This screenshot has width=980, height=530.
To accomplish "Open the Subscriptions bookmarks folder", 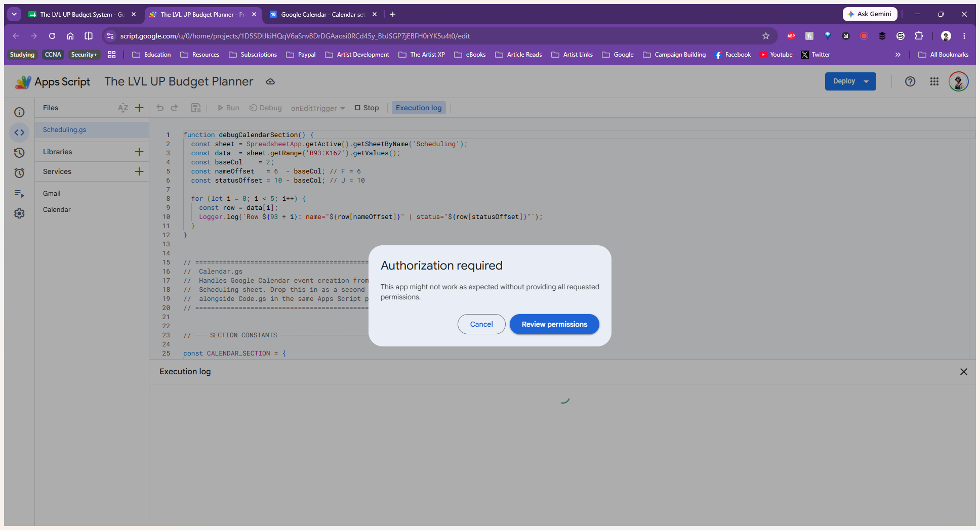I will 253,55.
